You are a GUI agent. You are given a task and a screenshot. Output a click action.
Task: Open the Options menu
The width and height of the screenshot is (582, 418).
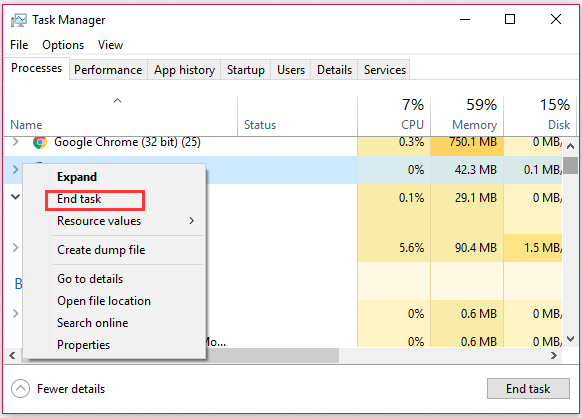coord(63,45)
